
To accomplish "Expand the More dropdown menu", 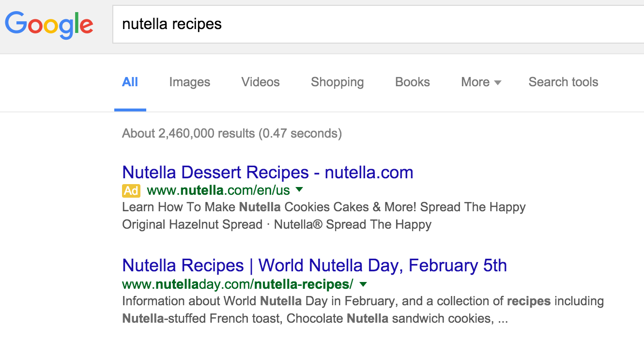I will point(481,82).
